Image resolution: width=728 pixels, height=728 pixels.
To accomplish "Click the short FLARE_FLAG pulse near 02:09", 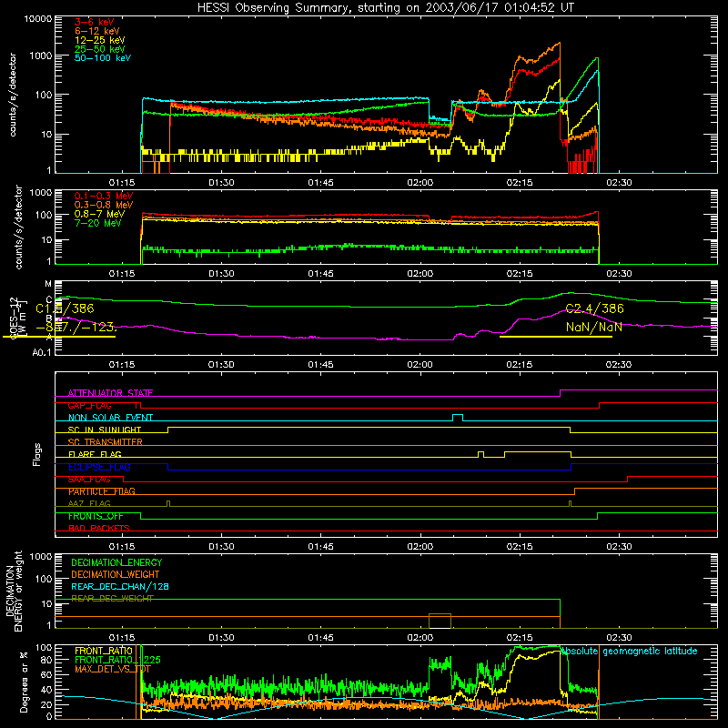I will click(x=480, y=454).
